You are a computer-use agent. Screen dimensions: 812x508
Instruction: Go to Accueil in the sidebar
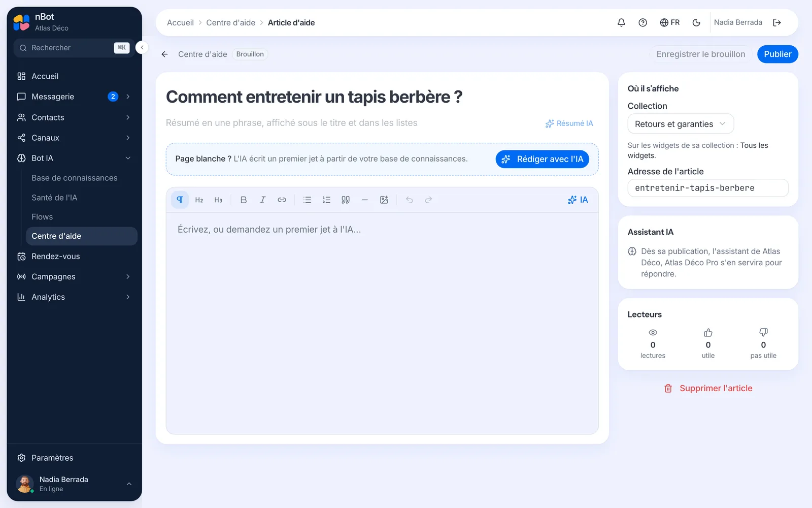pyautogui.click(x=75, y=76)
